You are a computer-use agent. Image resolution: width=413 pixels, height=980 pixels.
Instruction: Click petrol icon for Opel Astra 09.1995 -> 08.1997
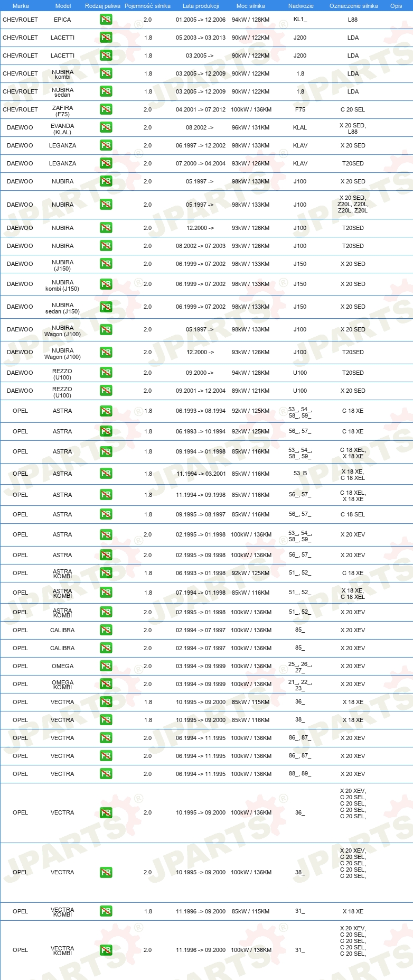pyautogui.click(x=106, y=514)
